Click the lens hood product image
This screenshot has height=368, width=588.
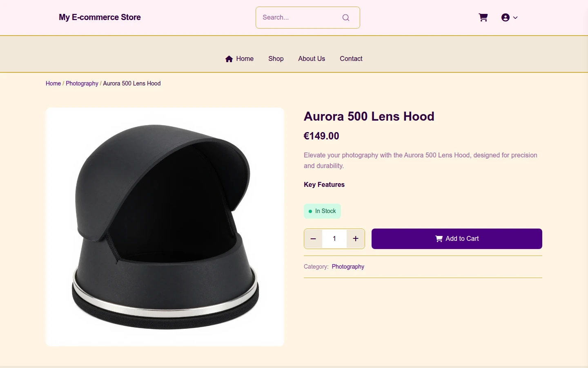(x=165, y=227)
